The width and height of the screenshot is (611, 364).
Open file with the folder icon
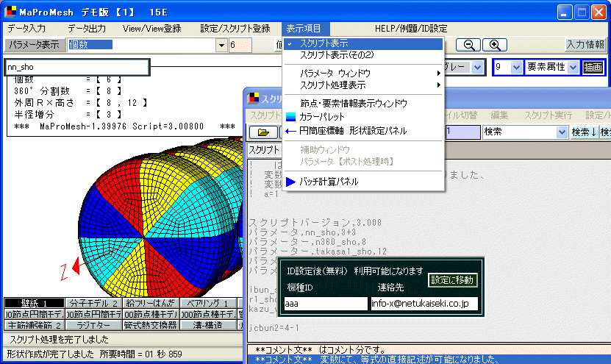(263, 132)
